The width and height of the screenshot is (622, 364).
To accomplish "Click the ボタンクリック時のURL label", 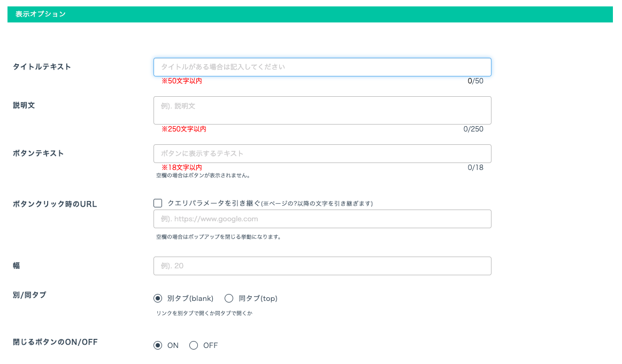I will [55, 204].
